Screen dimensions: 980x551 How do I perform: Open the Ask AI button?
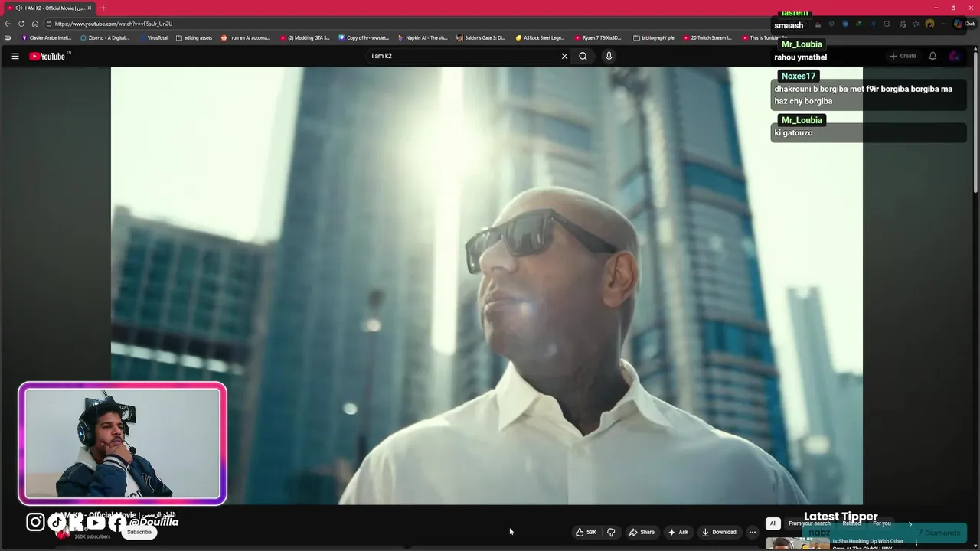pyautogui.click(x=678, y=532)
